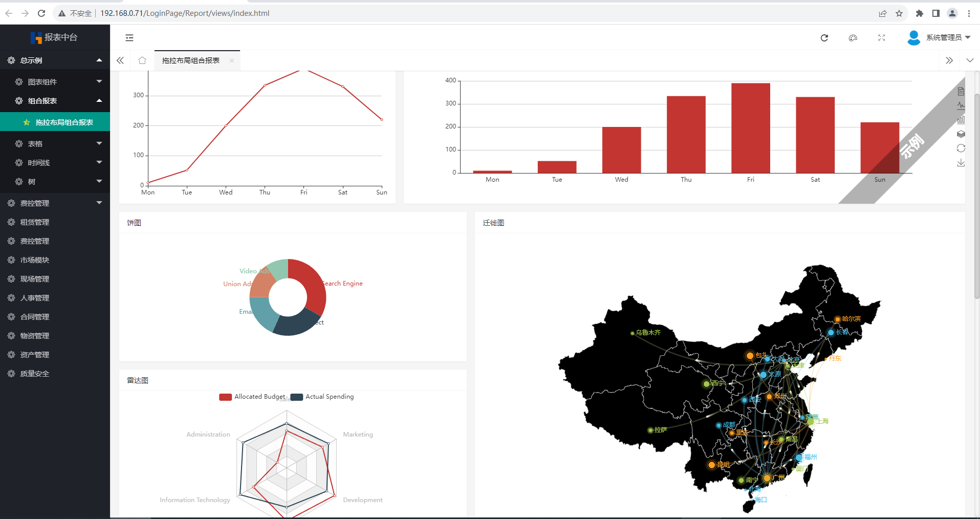Click the home button beside the tabs
The height and width of the screenshot is (519, 980).
click(142, 60)
